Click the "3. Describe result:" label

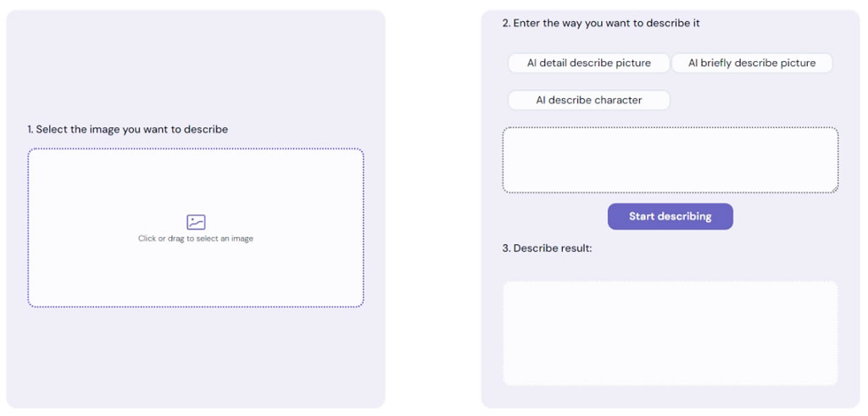point(548,248)
